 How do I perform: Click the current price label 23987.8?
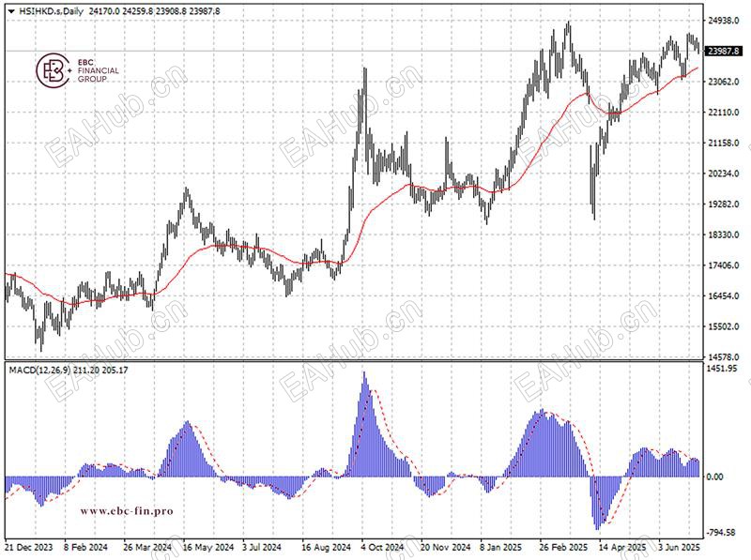[723, 51]
